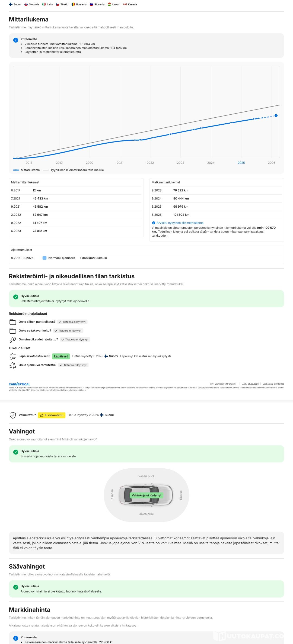The height and width of the screenshot is (644, 293).
Task: Open the Arvioitu nykyinen kilometrilukema link
Action: point(180,223)
